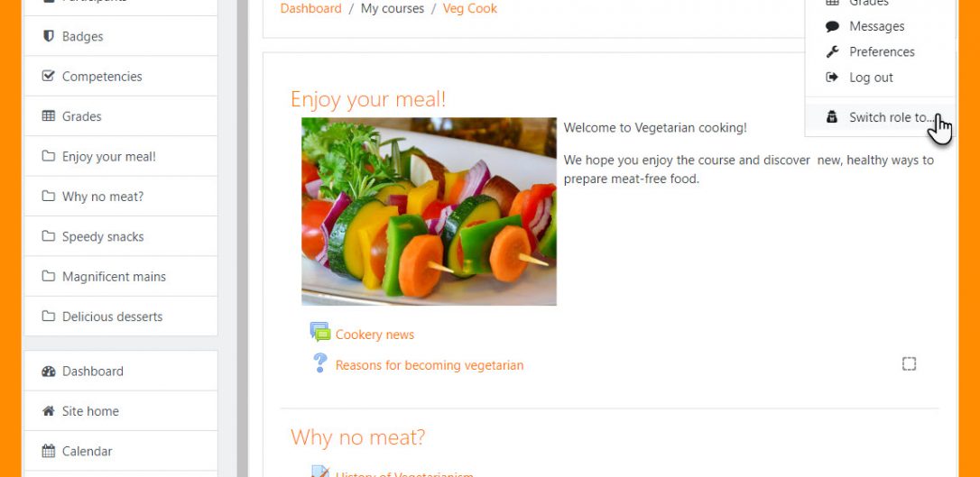Follow the Dashboard breadcrumb link
This screenshot has width=980, height=477.
click(x=310, y=9)
